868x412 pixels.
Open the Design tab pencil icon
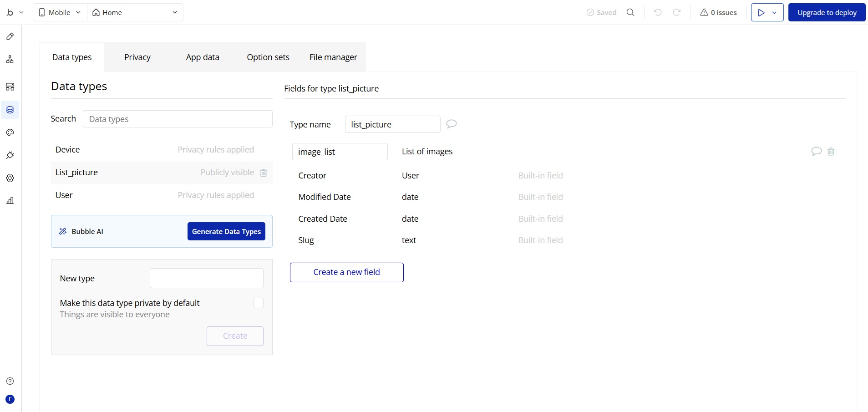pos(10,36)
